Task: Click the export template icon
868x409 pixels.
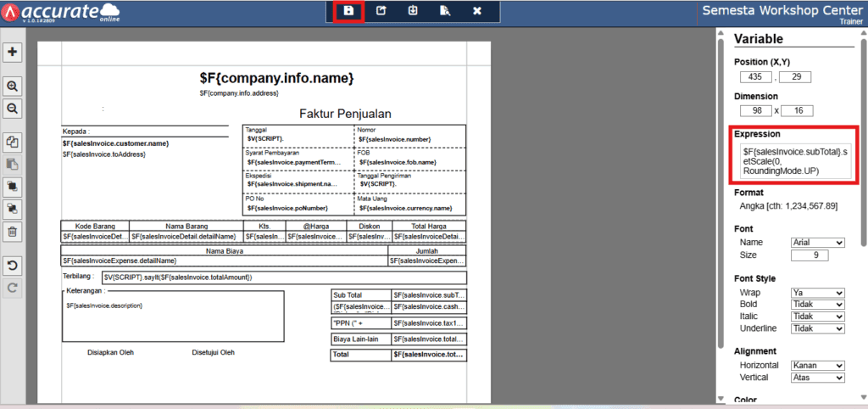Action: click(381, 11)
